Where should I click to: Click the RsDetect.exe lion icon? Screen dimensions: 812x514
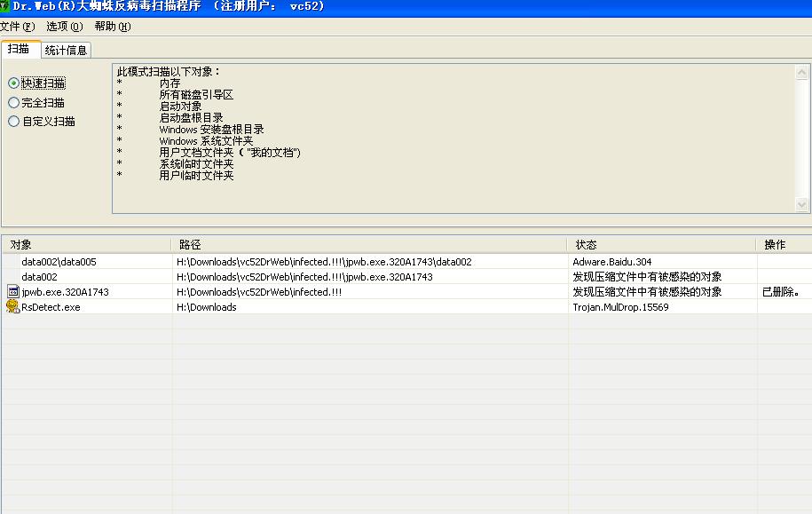pyautogui.click(x=12, y=306)
